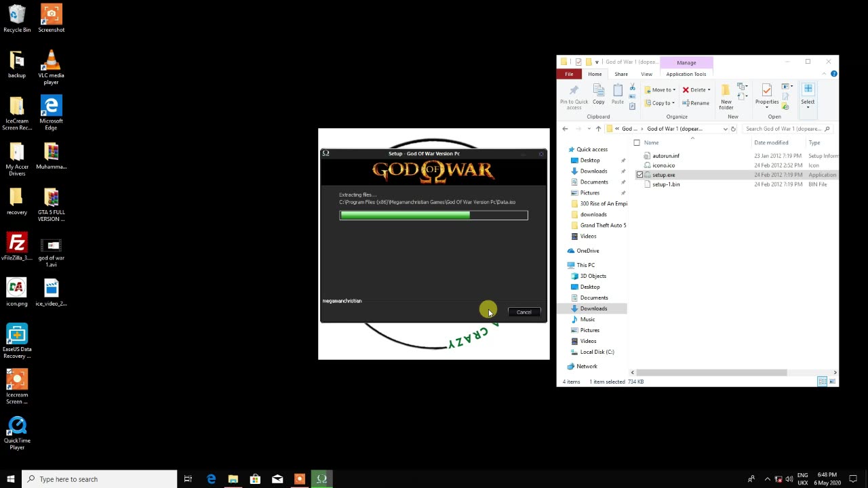Open Copy to dropdown in ribbon
The width and height of the screenshot is (868, 488).
[x=660, y=103]
